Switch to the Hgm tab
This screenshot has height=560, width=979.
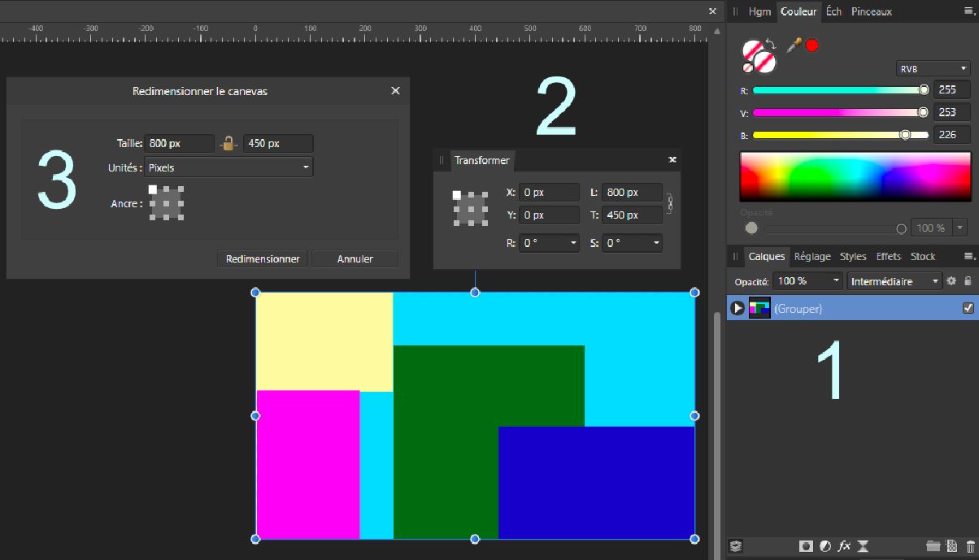tap(759, 11)
